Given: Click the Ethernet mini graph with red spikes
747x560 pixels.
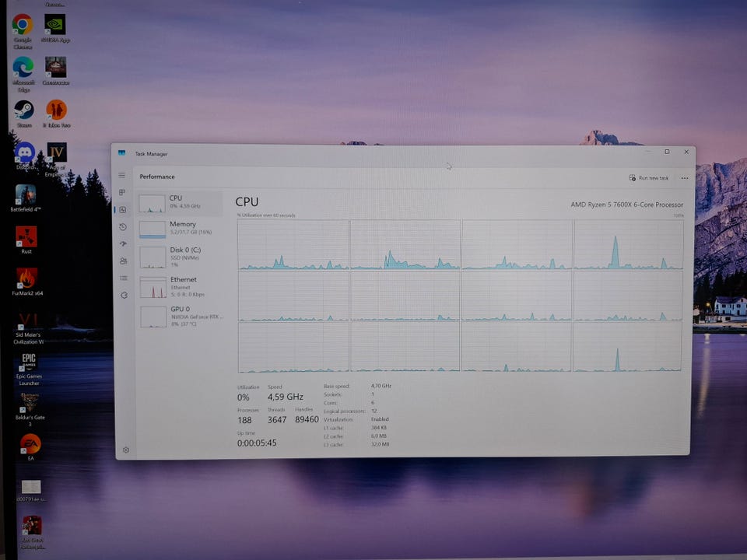Looking at the screenshot, I should [x=153, y=288].
